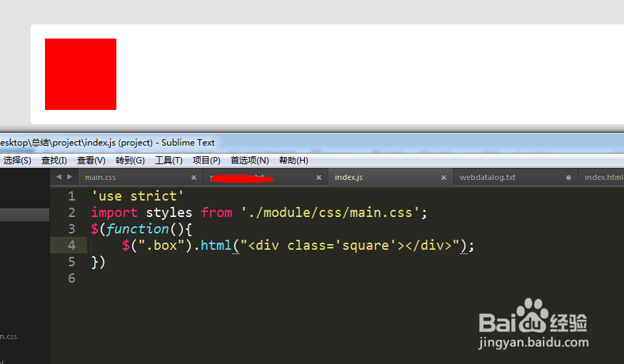Screen dimensions: 624x364
Task: Click the './module/css/main.css' string
Action: click(x=331, y=213)
